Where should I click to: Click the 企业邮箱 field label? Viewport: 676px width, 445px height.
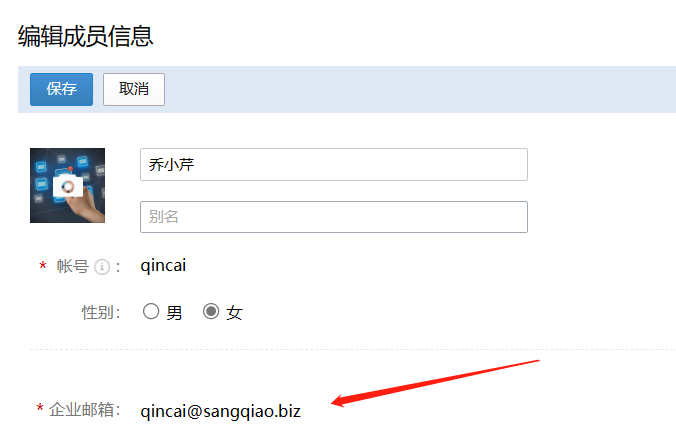tap(84, 410)
